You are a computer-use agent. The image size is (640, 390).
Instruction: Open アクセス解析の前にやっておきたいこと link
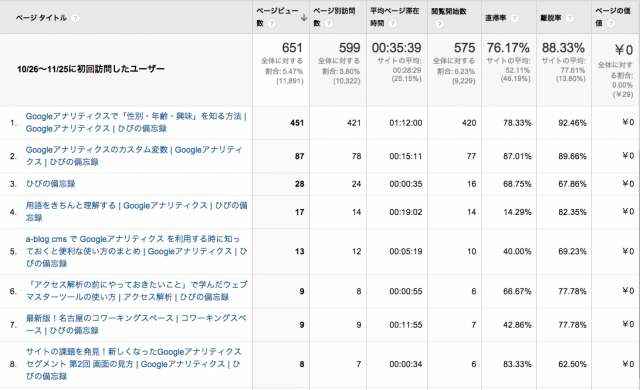click(x=136, y=290)
